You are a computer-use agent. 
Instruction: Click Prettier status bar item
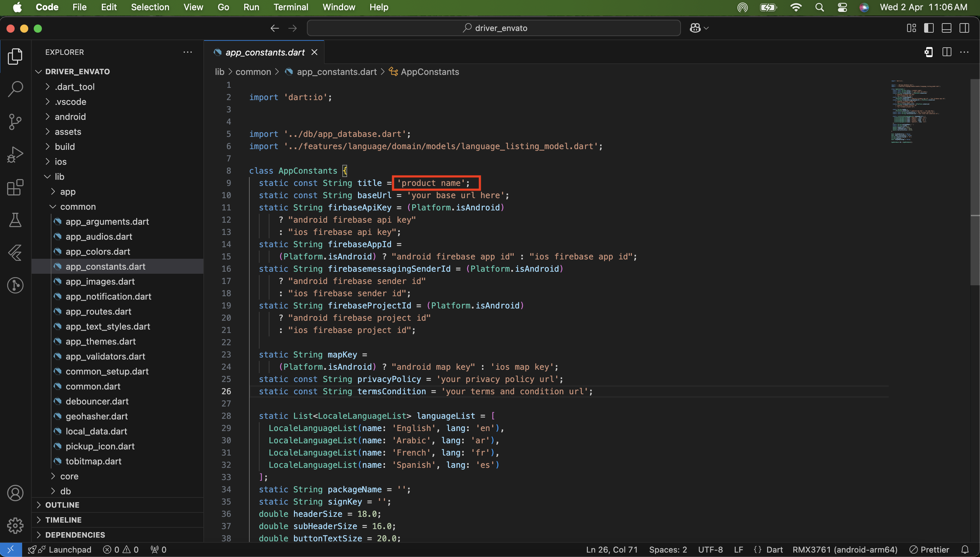[x=929, y=550]
